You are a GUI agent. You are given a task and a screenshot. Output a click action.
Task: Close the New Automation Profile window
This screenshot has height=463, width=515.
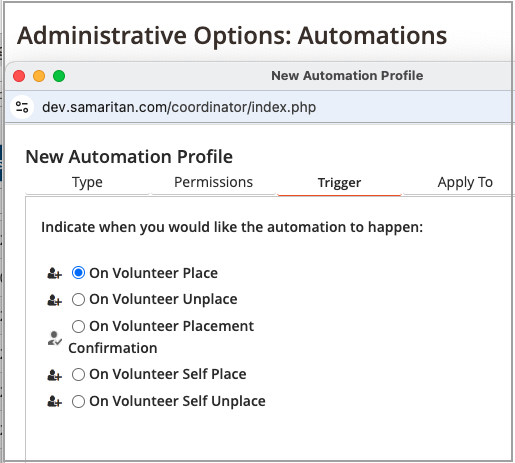tap(19, 76)
